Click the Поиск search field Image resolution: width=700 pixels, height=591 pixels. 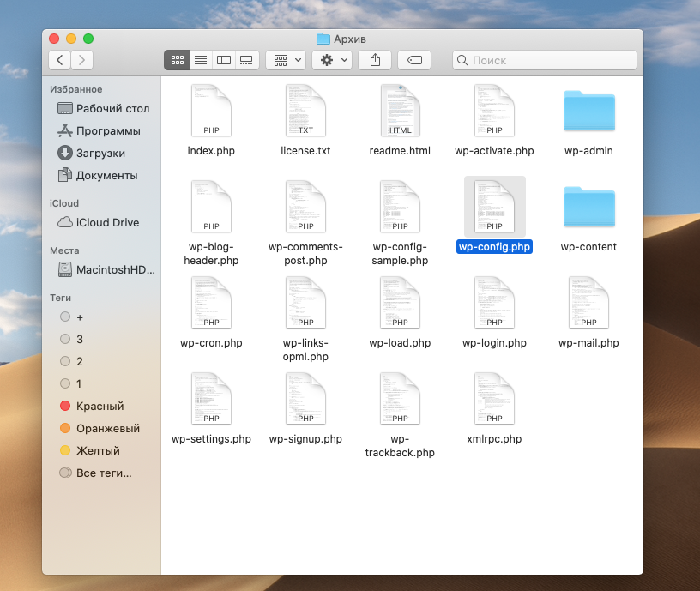point(545,60)
